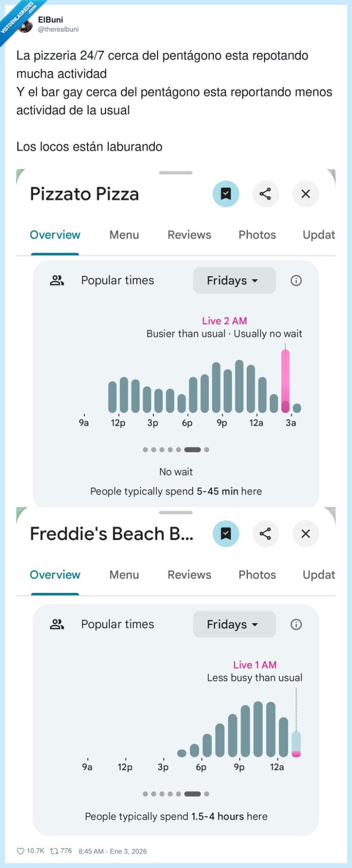
Task: Close the Freddie's Beach Bar panel
Action: pos(305,534)
